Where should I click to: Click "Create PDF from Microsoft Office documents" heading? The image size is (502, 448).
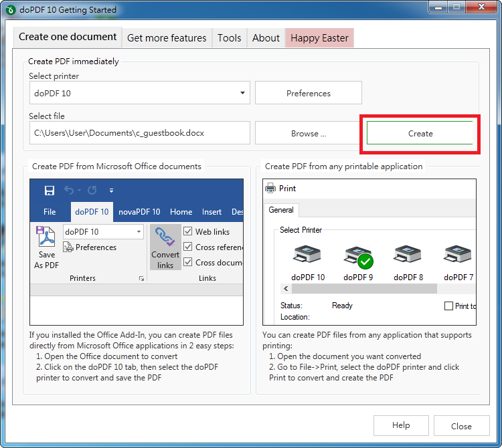pyautogui.click(x=116, y=166)
